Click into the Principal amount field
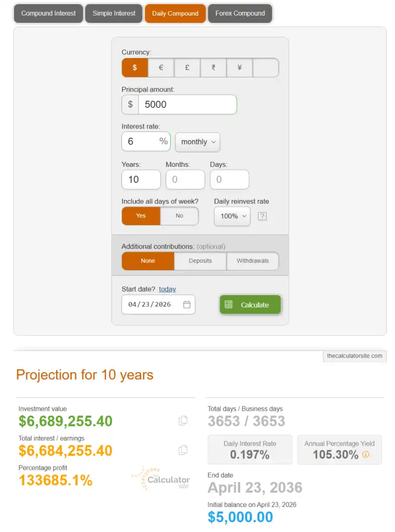The width and height of the screenshot is (395, 532). click(187, 104)
